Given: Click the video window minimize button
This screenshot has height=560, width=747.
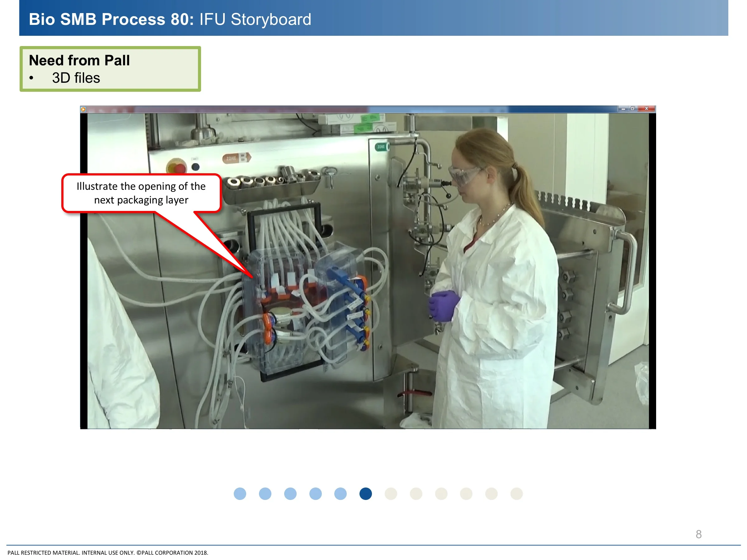Looking at the screenshot, I should click(623, 109).
